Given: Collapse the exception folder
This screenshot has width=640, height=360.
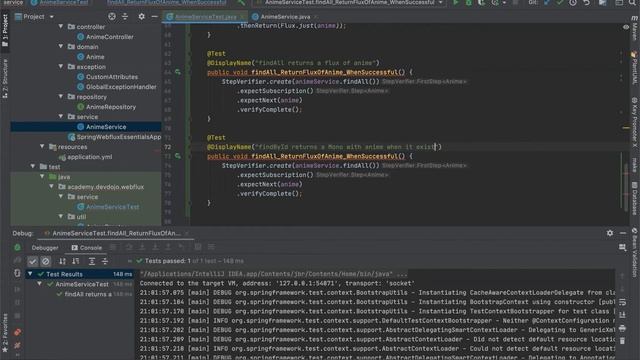Looking at the screenshot, I should click(61, 67).
